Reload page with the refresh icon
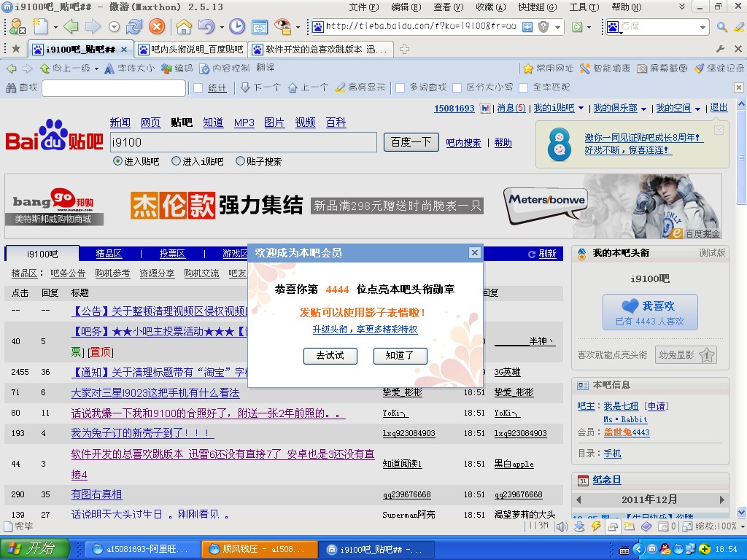 point(134,26)
